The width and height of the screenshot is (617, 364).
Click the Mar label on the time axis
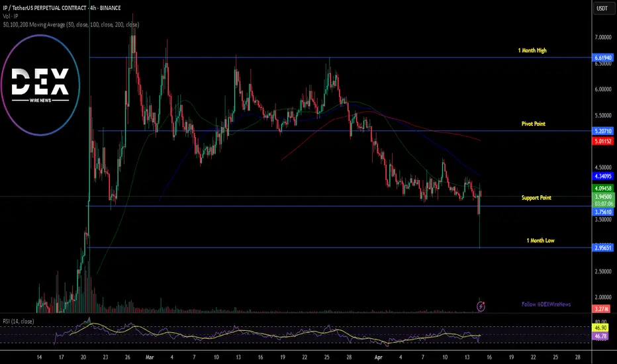pyautogui.click(x=150, y=357)
